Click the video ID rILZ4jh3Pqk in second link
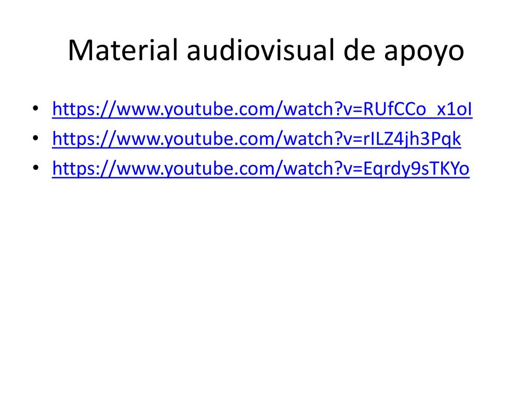 [x=412, y=139]
